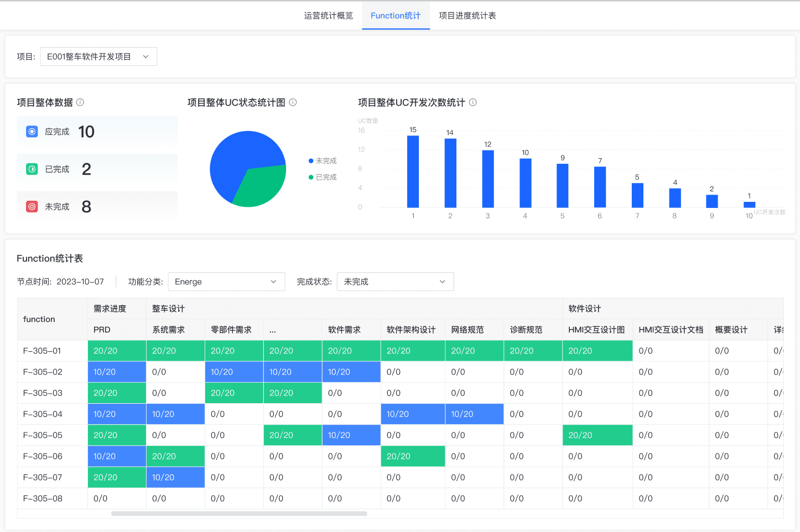Toggle 已完成 legend item in pie chart
Image resolution: width=800 pixels, height=532 pixels.
pos(323,178)
